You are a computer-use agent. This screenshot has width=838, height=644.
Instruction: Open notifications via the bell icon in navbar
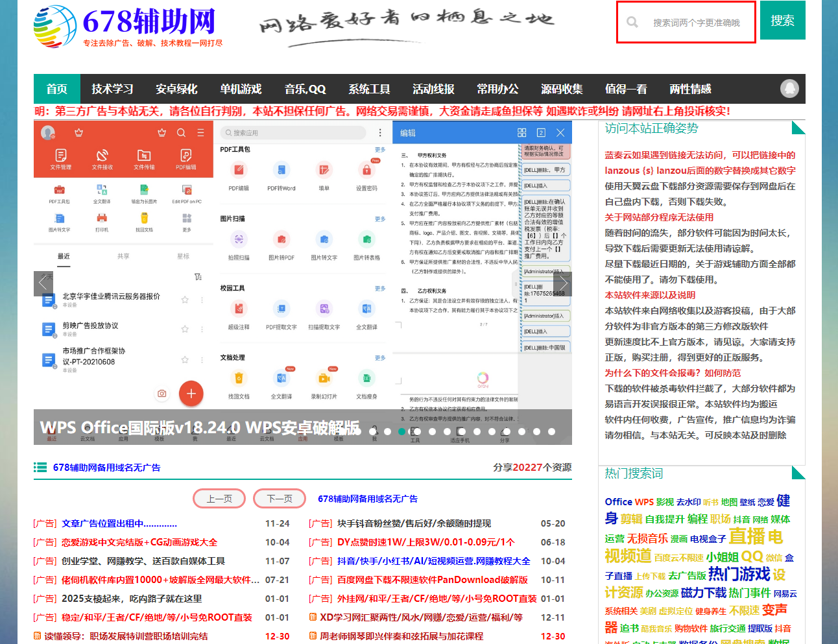789,88
